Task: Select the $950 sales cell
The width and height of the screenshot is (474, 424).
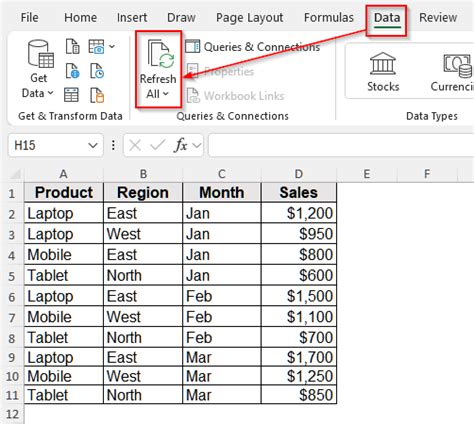Action: (x=299, y=234)
